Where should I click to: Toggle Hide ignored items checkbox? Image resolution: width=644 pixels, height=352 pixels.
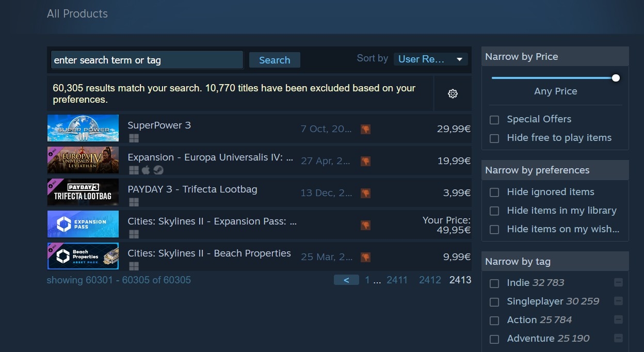pos(494,193)
